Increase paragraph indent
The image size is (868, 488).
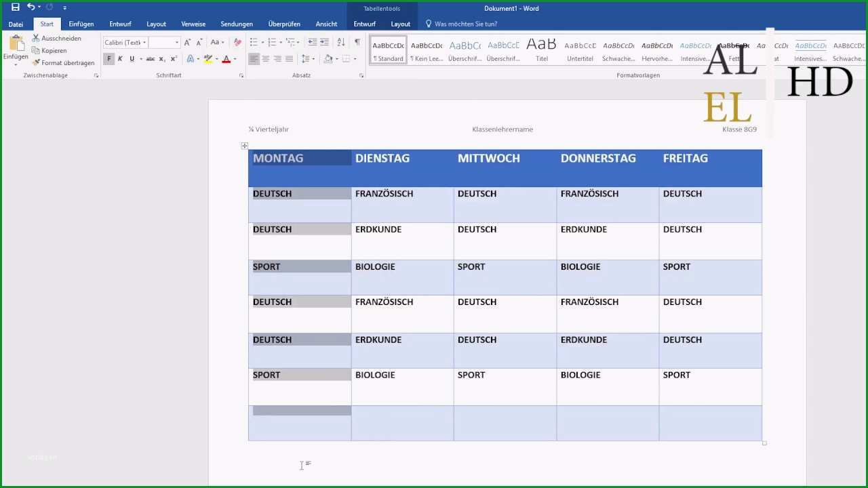324,42
